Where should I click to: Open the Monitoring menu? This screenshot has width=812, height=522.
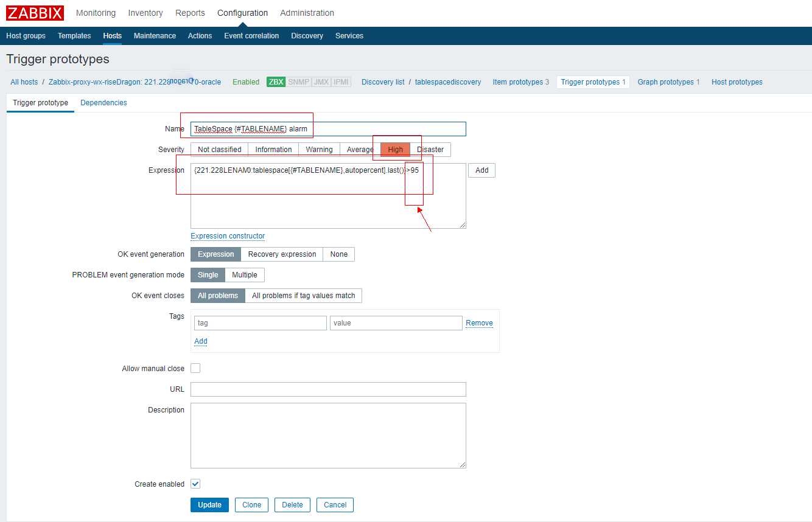click(x=96, y=13)
